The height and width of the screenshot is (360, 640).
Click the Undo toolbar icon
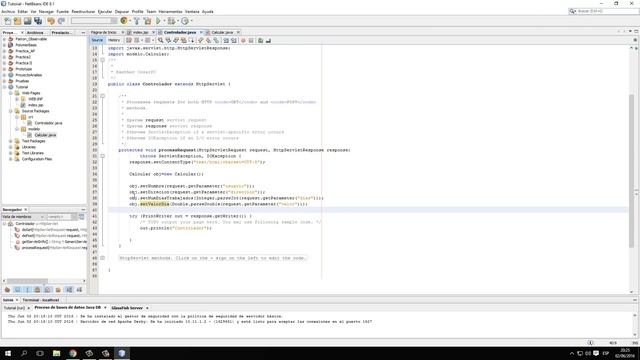pyautogui.click(x=51, y=21)
